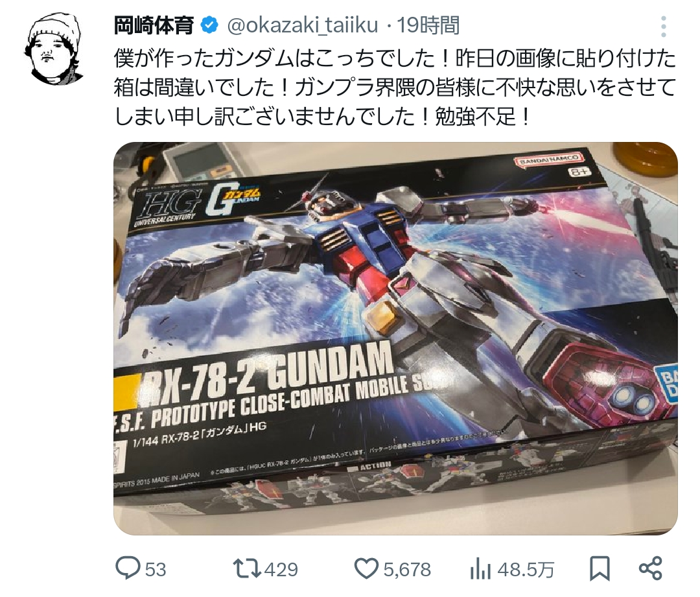The image size is (700, 597).
Task: Click the 5,678 likes count
Action: (x=407, y=570)
